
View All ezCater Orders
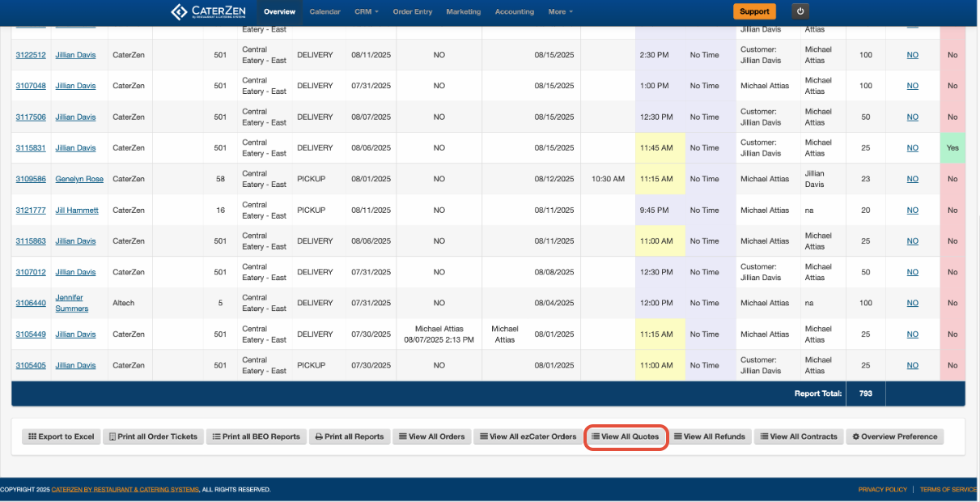click(x=528, y=436)
